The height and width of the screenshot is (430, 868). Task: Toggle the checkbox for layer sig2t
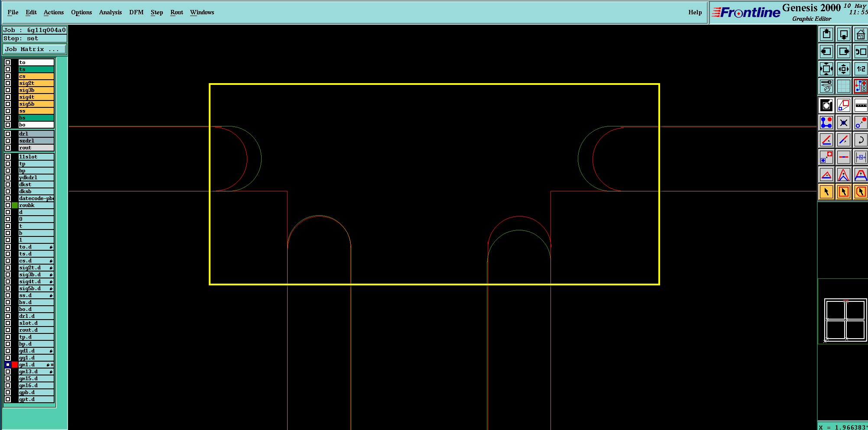(8, 83)
